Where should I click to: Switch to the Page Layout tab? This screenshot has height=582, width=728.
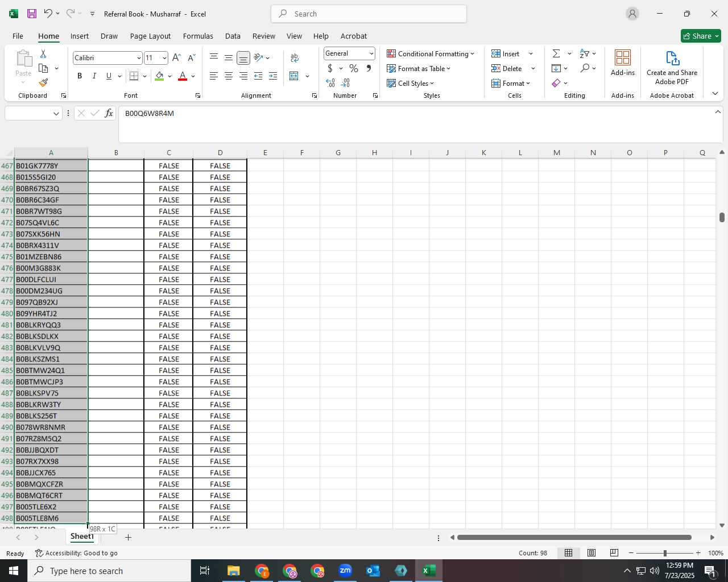click(x=150, y=36)
